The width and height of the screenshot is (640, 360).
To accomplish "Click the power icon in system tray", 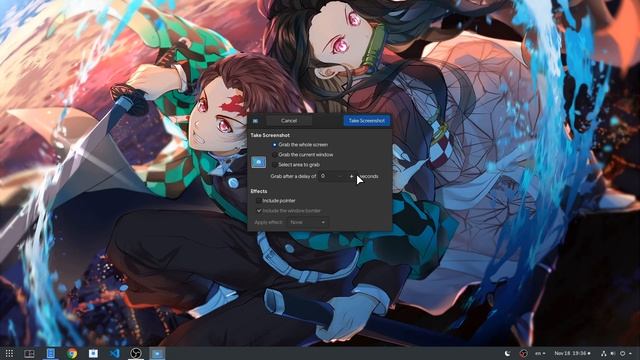I will (622, 353).
